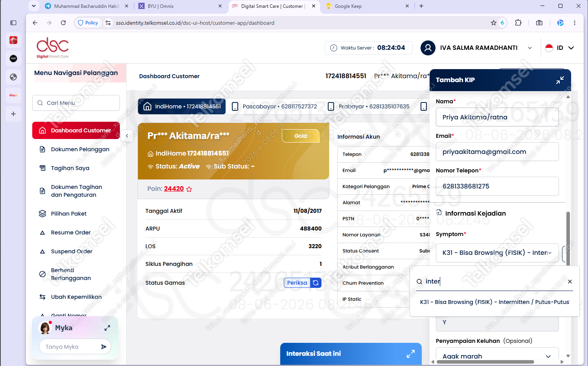Open the Penyampaian Keluhan dropdown
The image size is (588, 366).
coord(497,356)
